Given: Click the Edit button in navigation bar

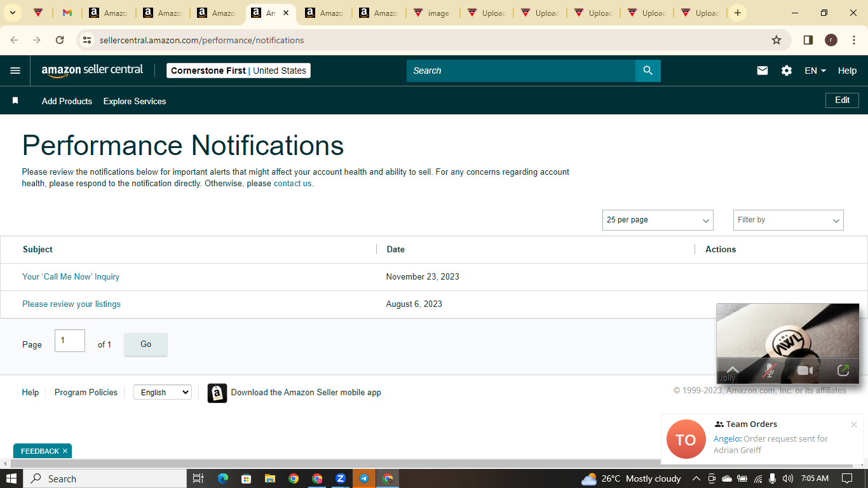Looking at the screenshot, I should click(x=842, y=100).
